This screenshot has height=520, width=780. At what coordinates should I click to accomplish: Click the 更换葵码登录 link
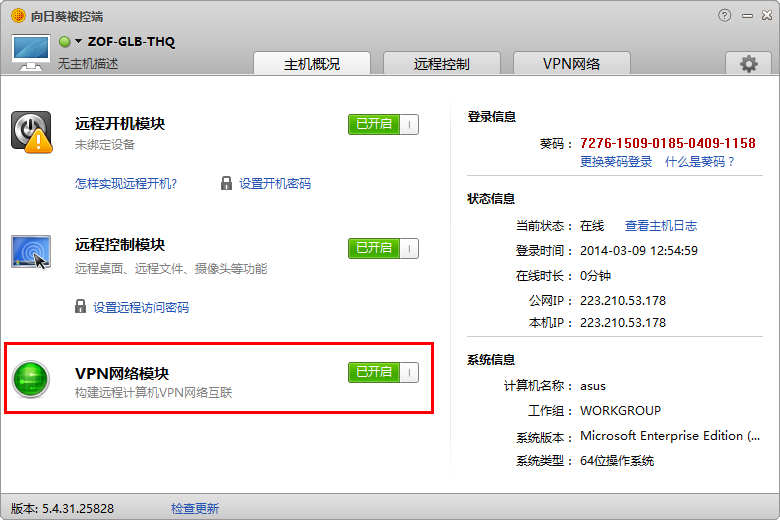pyautogui.click(x=616, y=161)
